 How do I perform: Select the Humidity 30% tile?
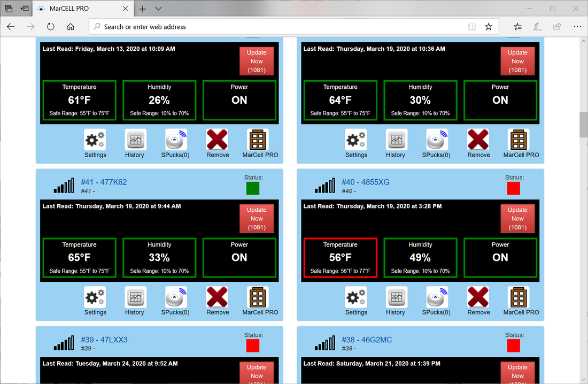pyautogui.click(x=420, y=100)
